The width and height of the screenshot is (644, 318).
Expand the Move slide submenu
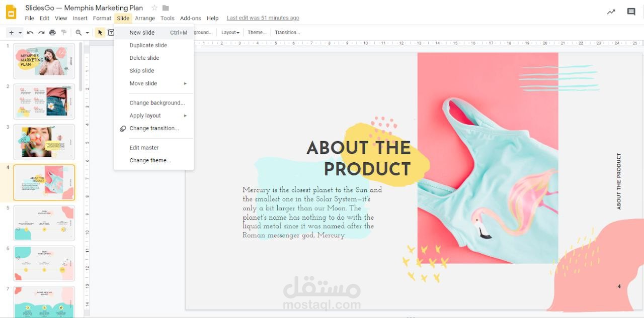154,83
